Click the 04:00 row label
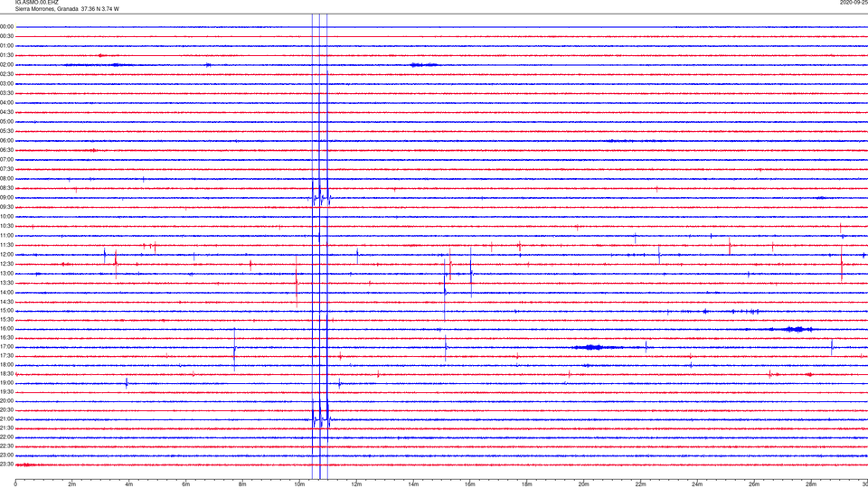The image size is (868, 488). point(7,102)
